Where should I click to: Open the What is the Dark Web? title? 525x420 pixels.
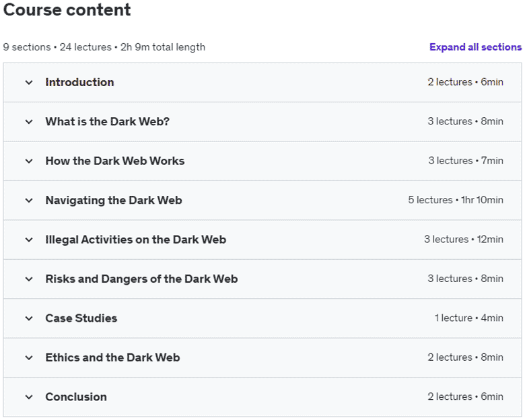[108, 122]
